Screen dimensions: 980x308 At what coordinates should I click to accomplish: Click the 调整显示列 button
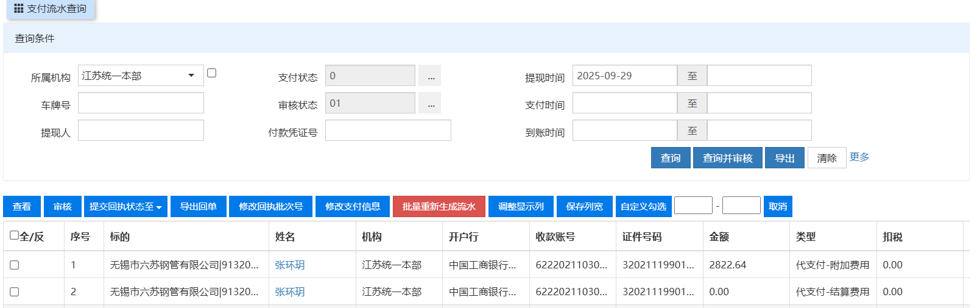click(521, 207)
